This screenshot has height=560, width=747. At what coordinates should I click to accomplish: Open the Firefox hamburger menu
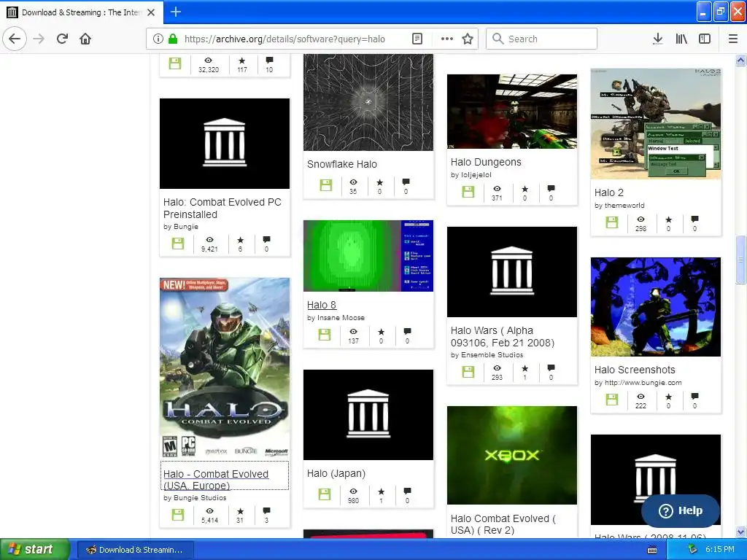732,39
